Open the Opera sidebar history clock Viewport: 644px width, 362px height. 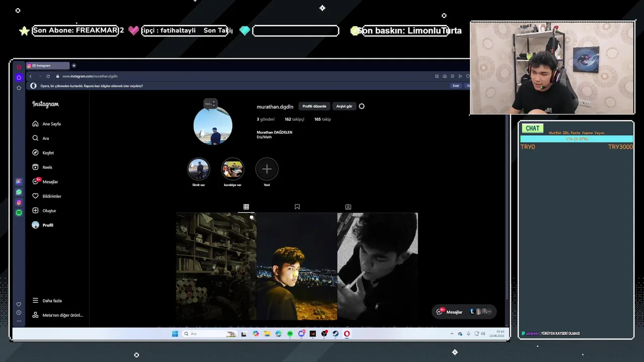tap(19, 313)
